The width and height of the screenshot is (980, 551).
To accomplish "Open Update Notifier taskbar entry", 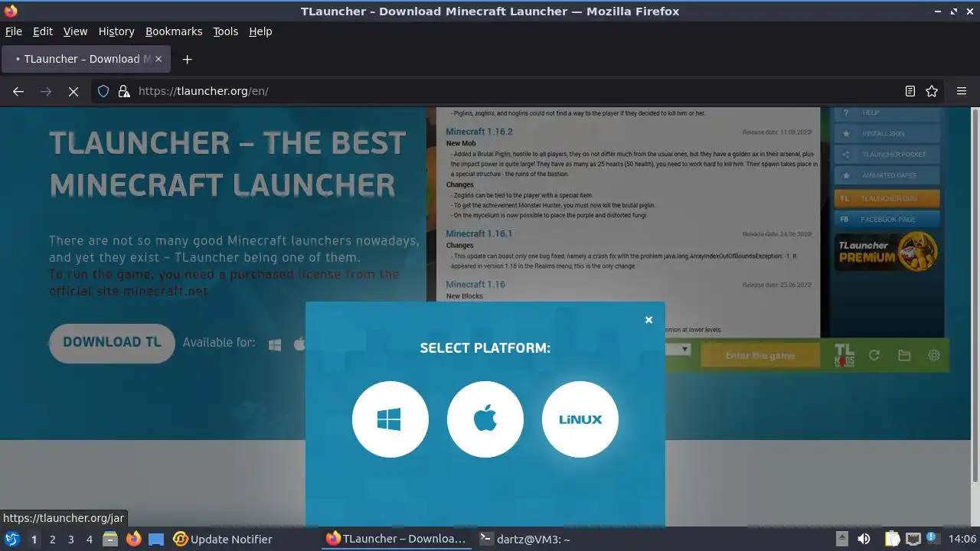I will tap(223, 539).
